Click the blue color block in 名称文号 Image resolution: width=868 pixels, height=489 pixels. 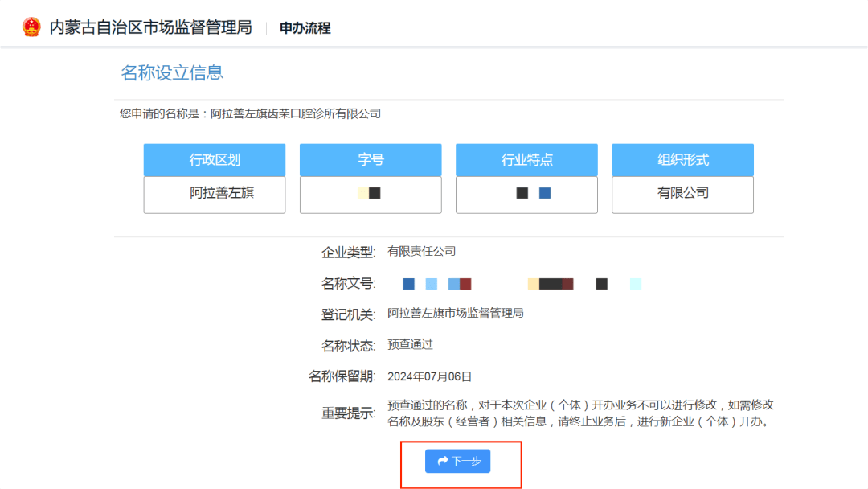pyautogui.click(x=408, y=283)
